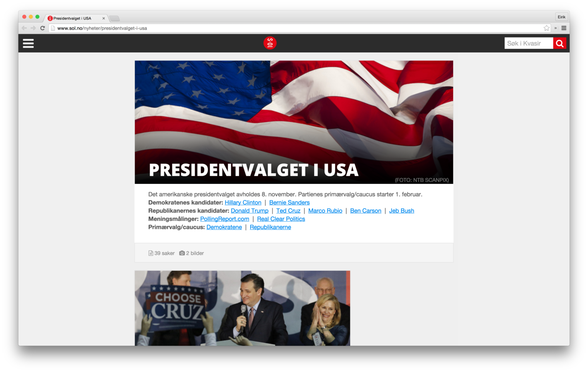
Task: Show hidden extensions chevron
Action: (555, 28)
